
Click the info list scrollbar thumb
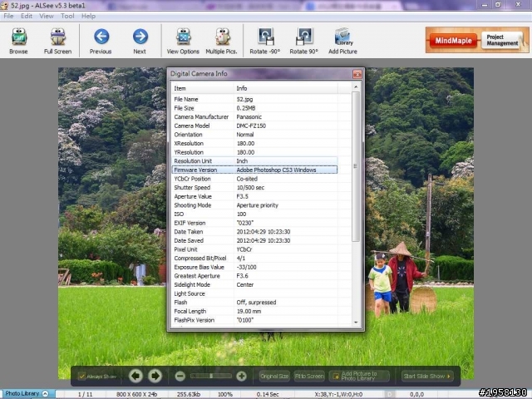(x=356, y=166)
